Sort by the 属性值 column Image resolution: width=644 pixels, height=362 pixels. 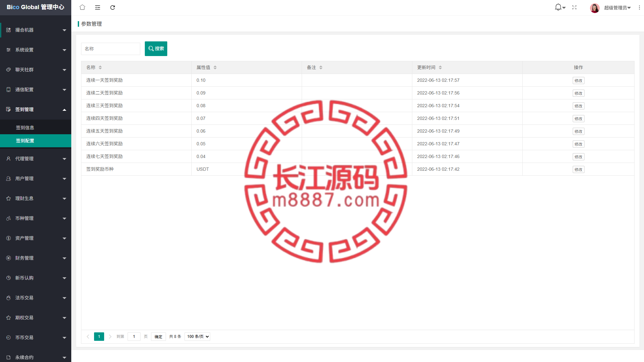tap(215, 67)
